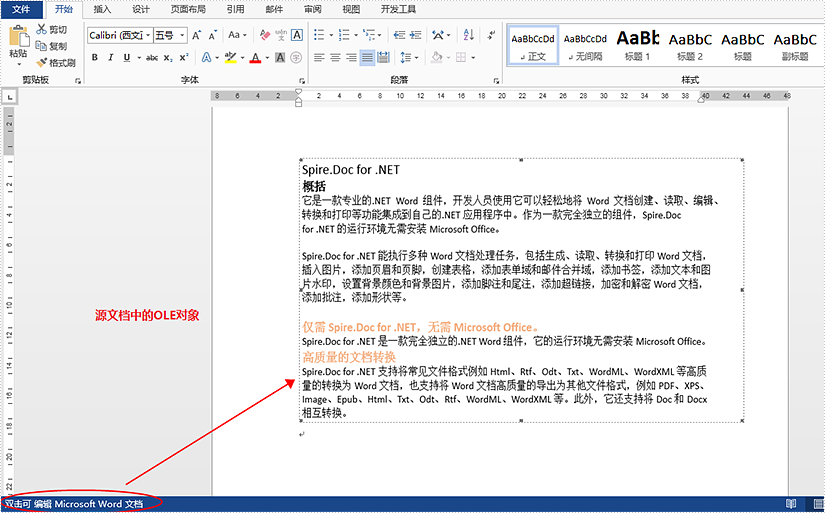Viewport: 825px width, 513px height.
Task: Click the red font color button
Action: (255, 58)
